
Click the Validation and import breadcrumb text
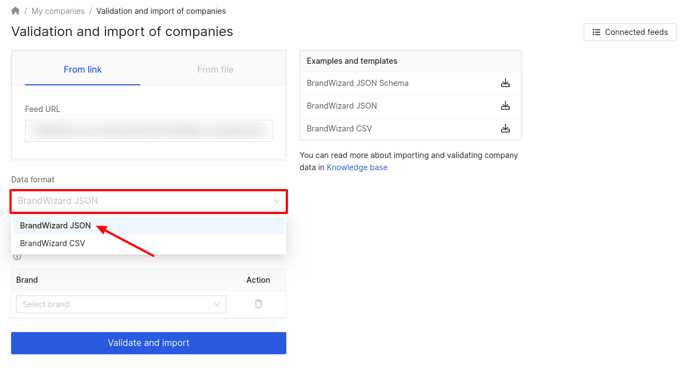click(161, 11)
